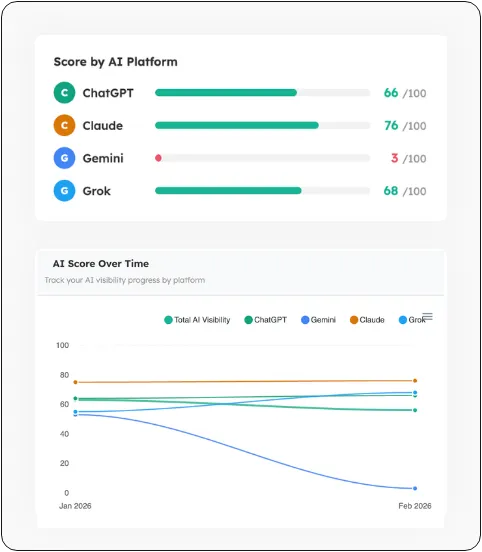Click the 80 y-axis label

point(64,375)
